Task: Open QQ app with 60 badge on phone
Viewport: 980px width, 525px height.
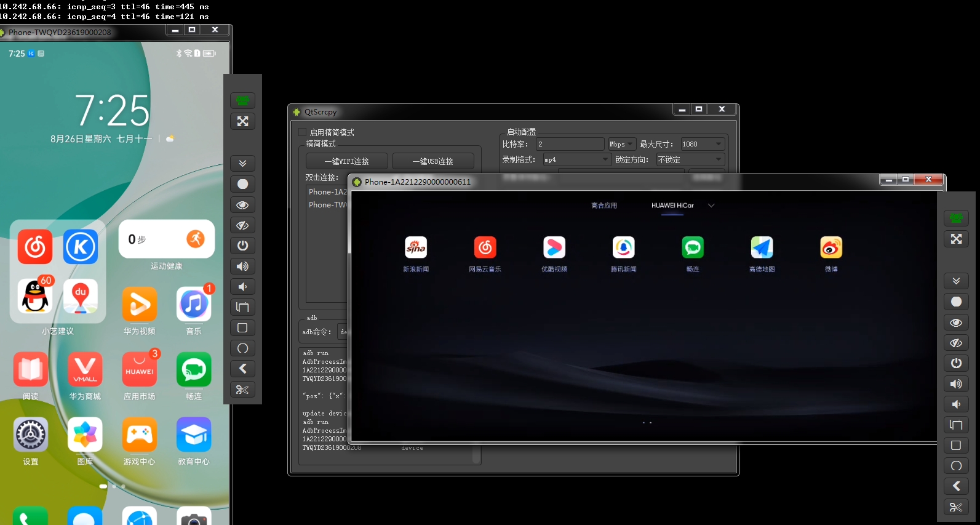Action: pos(35,296)
